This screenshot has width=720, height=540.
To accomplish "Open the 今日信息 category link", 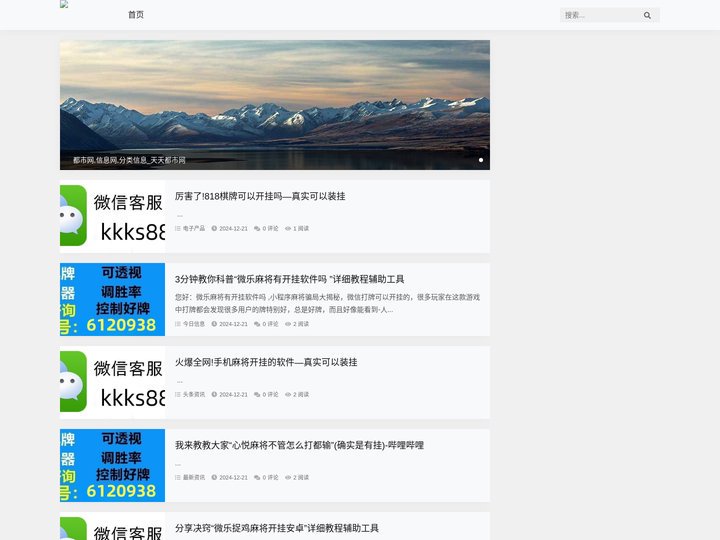I will [194, 324].
